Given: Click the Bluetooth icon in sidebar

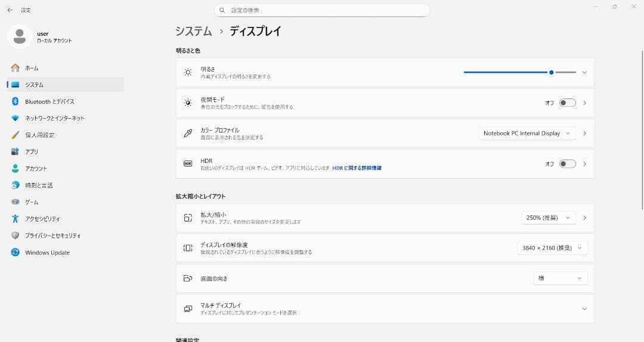Looking at the screenshot, I should (x=16, y=101).
